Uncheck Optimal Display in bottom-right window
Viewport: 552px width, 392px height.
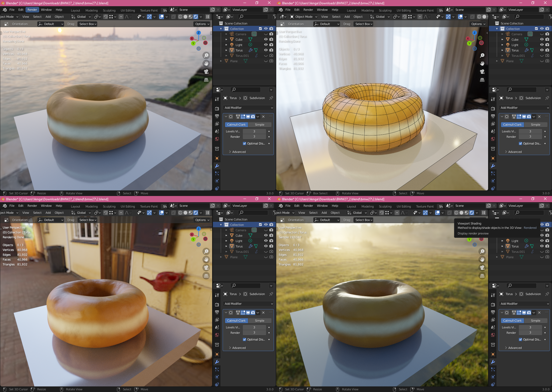520,339
